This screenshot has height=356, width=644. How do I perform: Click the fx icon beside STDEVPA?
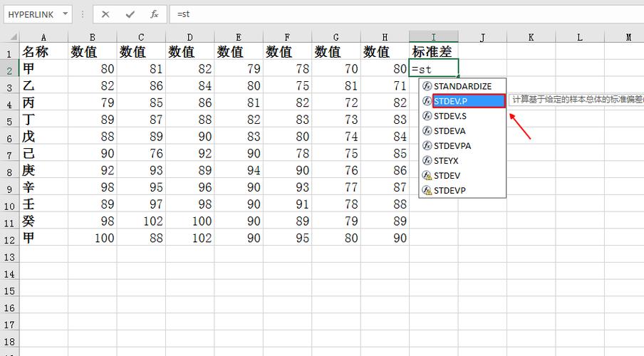click(427, 145)
